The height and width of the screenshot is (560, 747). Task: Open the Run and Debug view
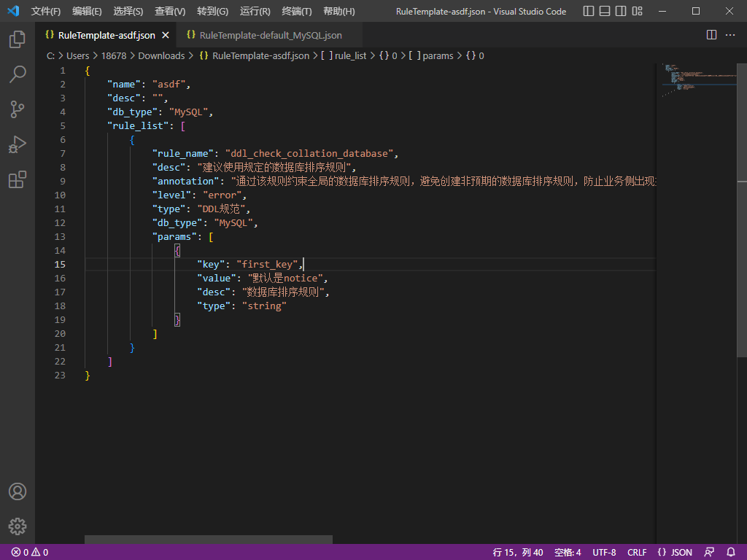pos(18,144)
